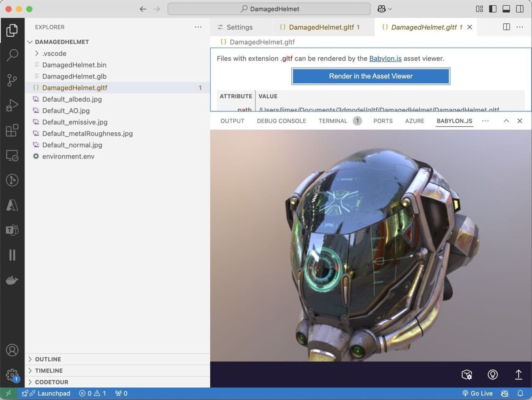This screenshot has width=532, height=400.
Task: Click the Azure icon in the sidebar
Action: [12, 205]
